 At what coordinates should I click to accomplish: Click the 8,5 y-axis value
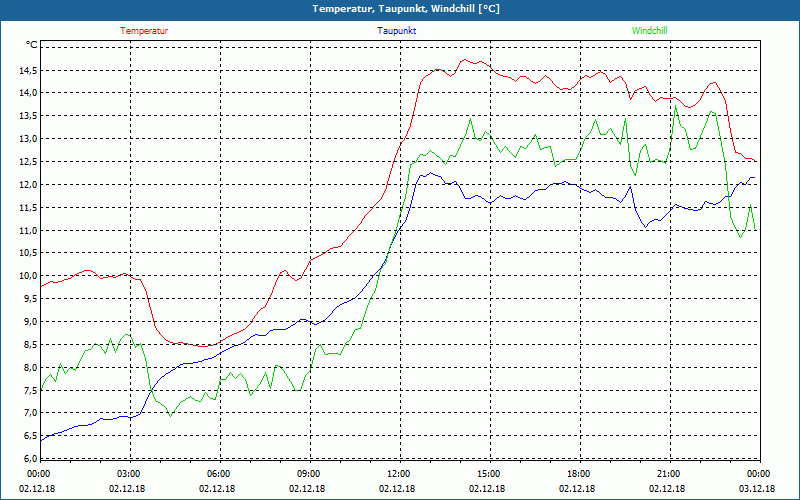(x=30, y=344)
